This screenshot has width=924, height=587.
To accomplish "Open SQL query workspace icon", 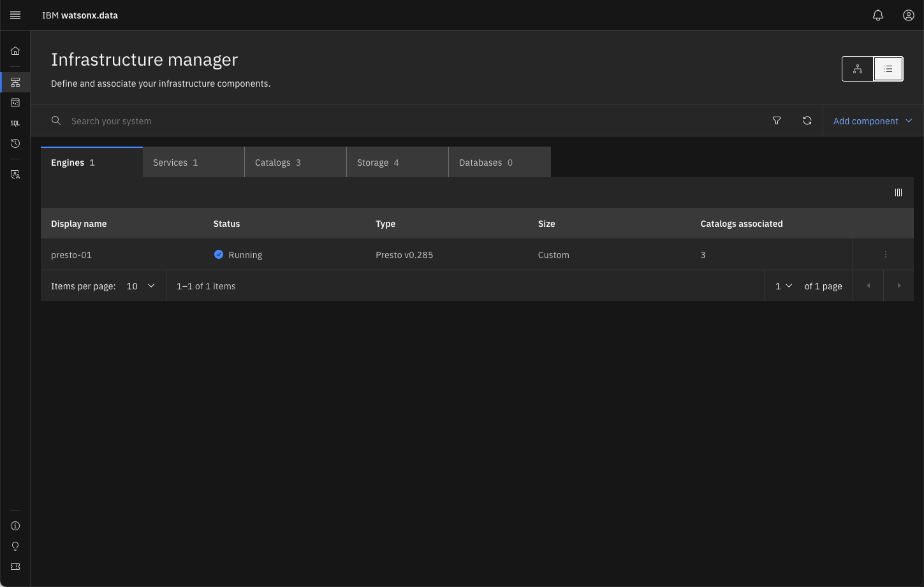I will [x=15, y=123].
